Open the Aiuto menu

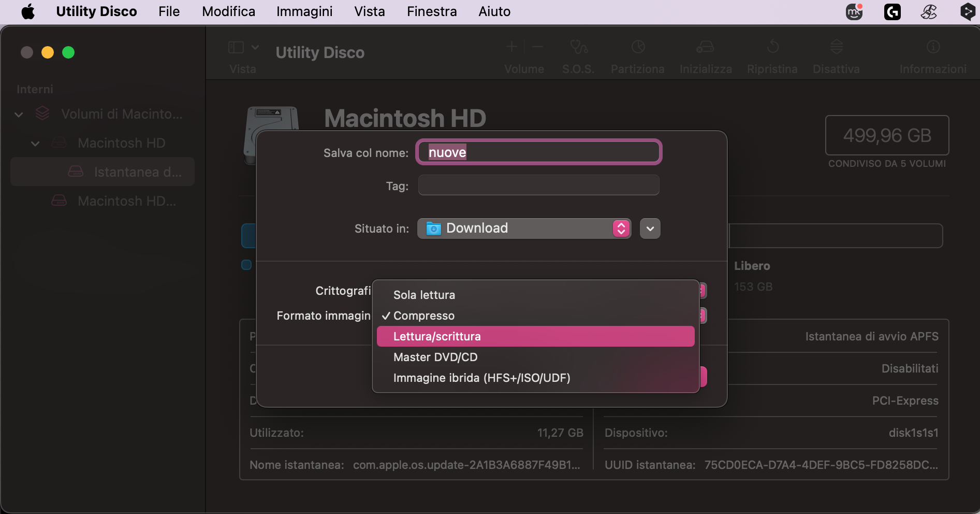[494, 11]
